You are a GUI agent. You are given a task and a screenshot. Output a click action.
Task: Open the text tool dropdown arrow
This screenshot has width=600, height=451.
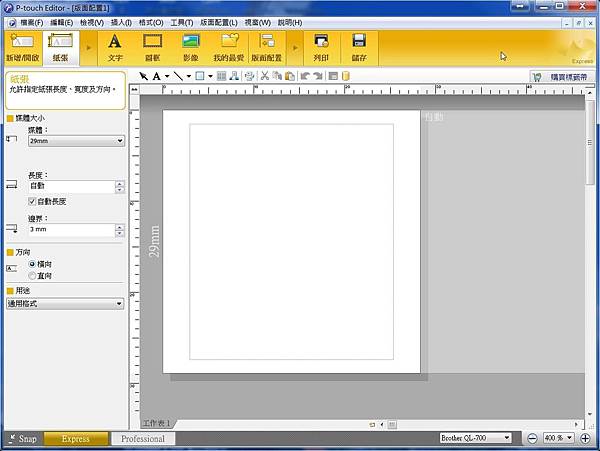(167, 76)
